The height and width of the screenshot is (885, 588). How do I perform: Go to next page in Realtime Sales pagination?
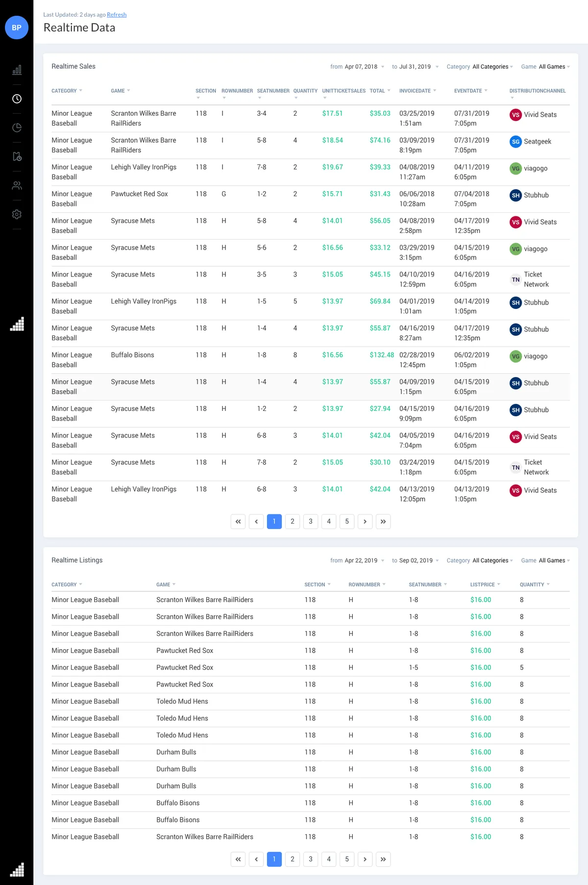(x=365, y=522)
